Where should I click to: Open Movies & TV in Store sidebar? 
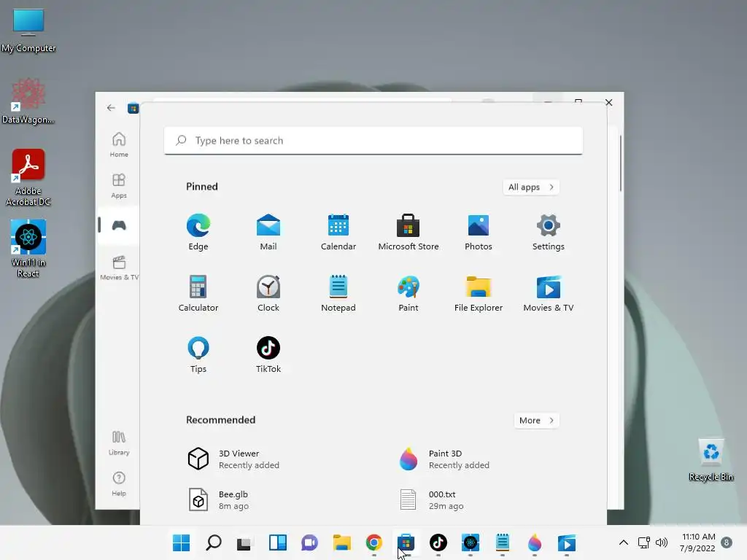click(119, 268)
